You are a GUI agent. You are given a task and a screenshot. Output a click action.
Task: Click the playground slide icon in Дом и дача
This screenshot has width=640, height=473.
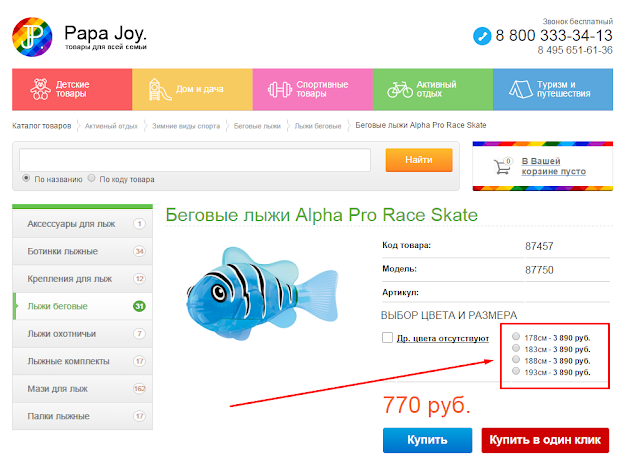coord(160,89)
